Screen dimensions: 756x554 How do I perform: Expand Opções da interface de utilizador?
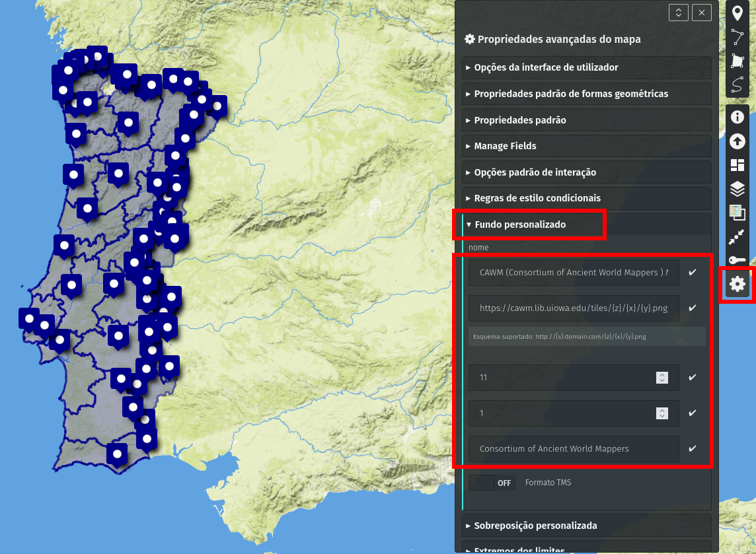[586, 67]
